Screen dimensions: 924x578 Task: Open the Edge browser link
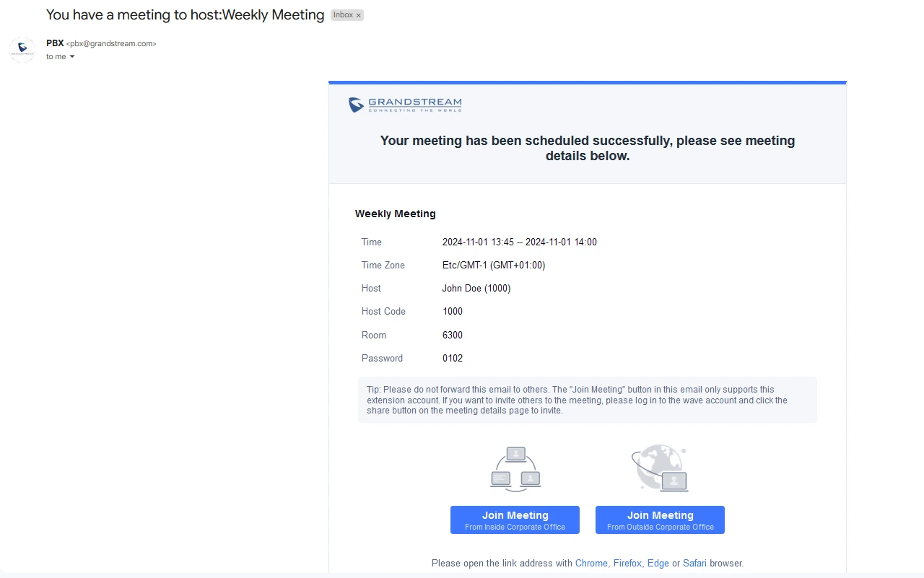(x=658, y=563)
